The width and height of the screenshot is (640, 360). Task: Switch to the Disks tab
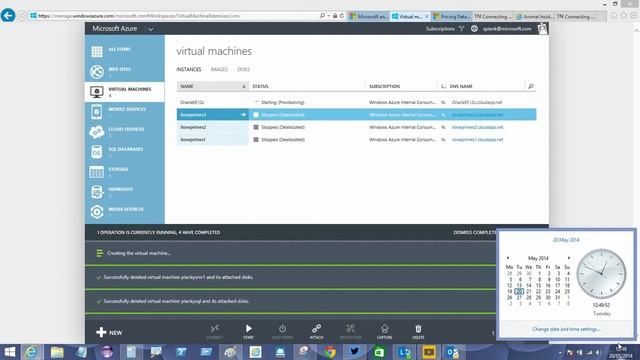243,69
